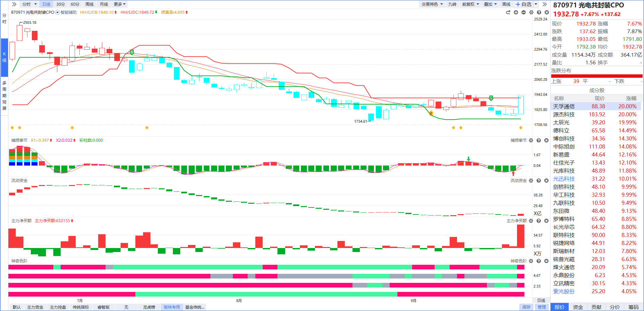Click the 智能辅助 label

69,12
